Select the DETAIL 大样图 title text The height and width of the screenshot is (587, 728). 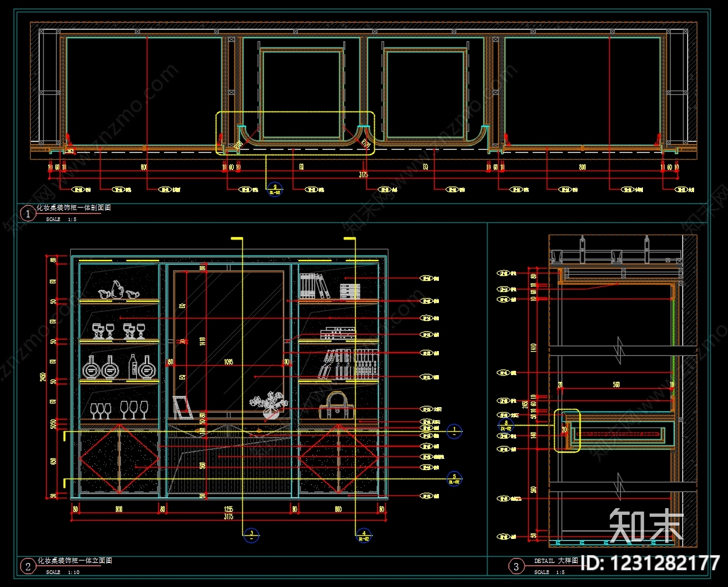(556, 561)
